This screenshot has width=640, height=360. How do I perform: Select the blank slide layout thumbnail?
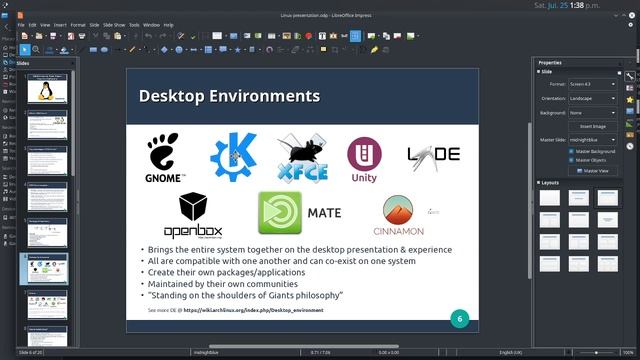tap(550, 198)
